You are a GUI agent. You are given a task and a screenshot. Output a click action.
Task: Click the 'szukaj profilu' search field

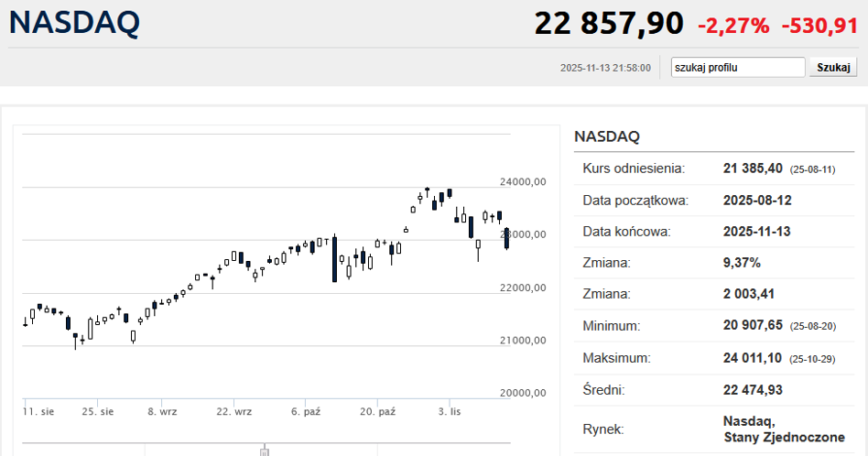(x=737, y=68)
